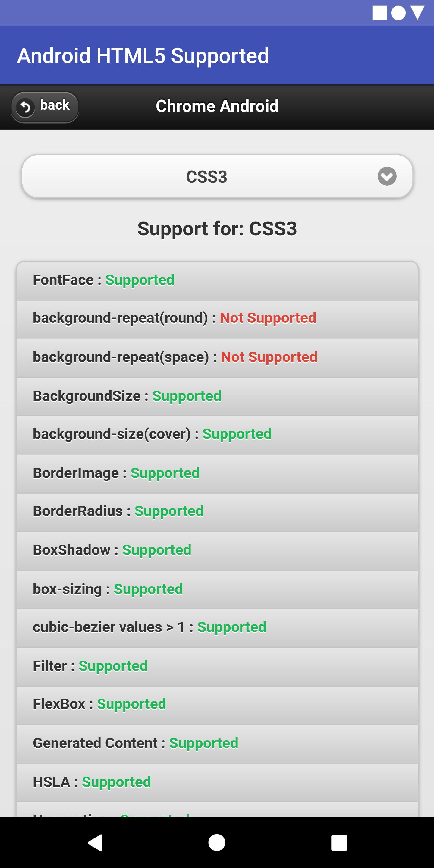Select the Chrome Android header title
434x868 pixels.
[217, 106]
